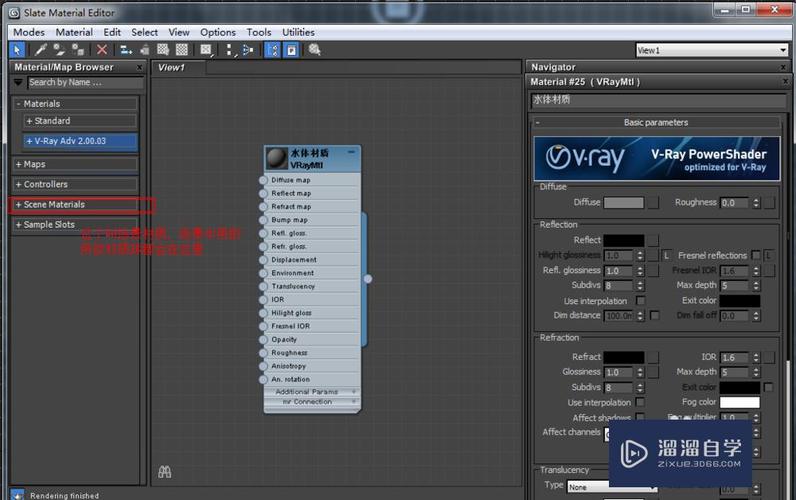Image resolution: width=796 pixels, height=500 pixels.
Task: Delete selected with red X icon
Action: coord(102,50)
